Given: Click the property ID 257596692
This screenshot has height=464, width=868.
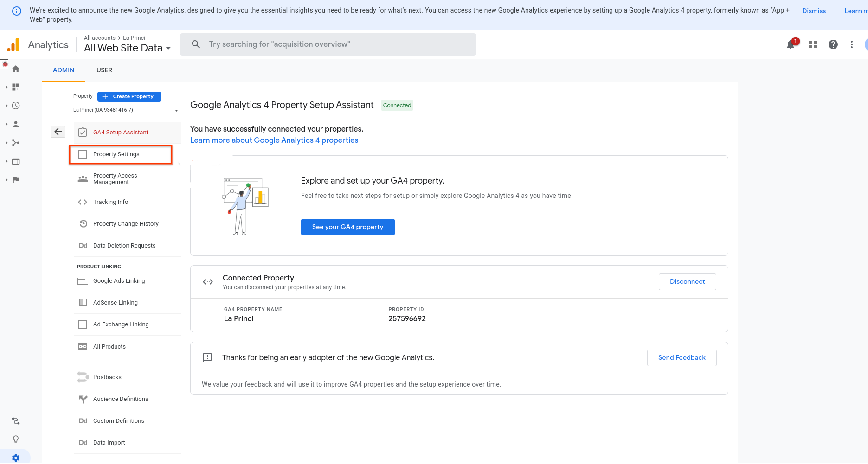Looking at the screenshot, I should pyautogui.click(x=407, y=319).
